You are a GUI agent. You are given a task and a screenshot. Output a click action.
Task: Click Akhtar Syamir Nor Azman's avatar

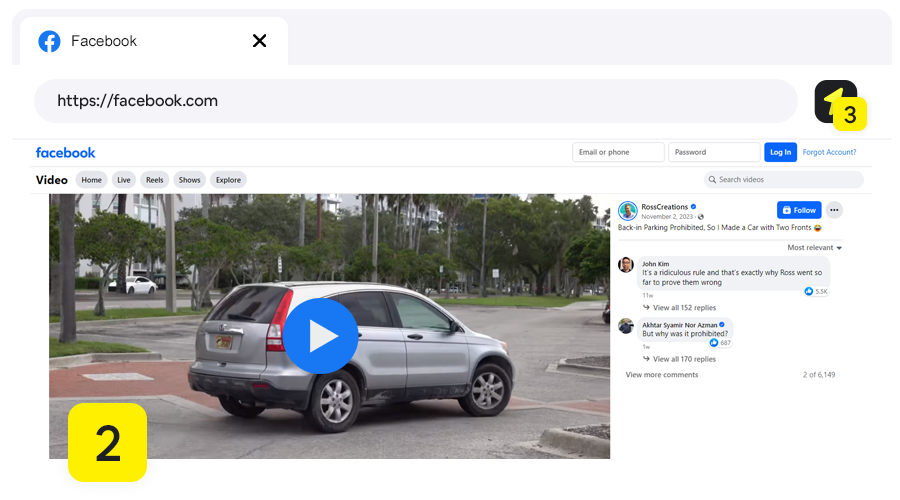626,326
